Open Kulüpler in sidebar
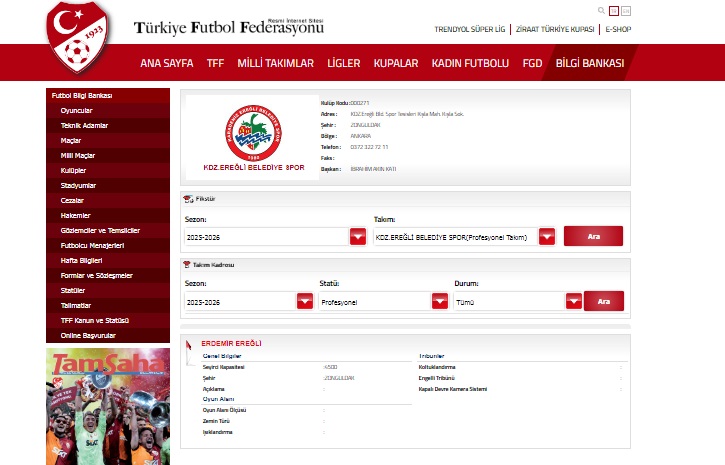Image resolution: width=725 pixels, height=465 pixels. 108,171
